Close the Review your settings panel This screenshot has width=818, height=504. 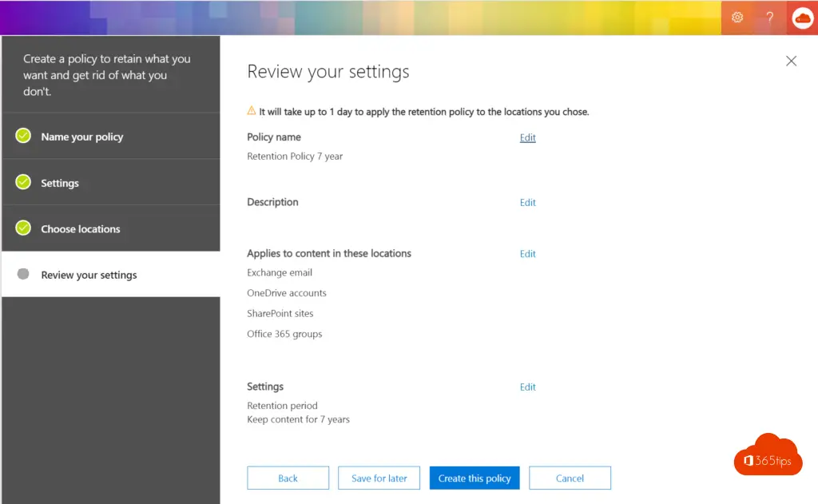point(791,61)
